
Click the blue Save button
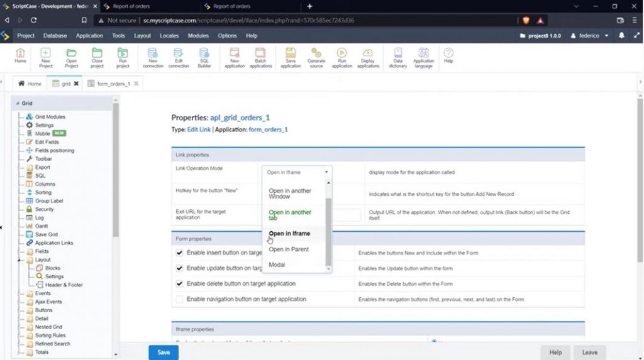(164, 352)
